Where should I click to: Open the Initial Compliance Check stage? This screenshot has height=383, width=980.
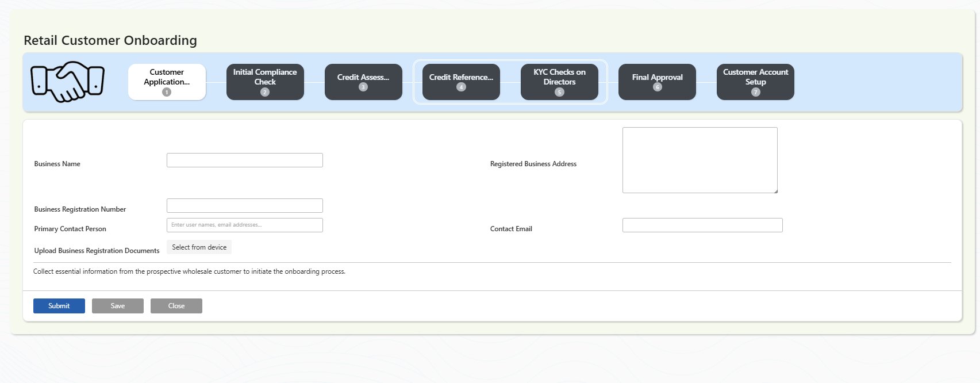pos(265,82)
